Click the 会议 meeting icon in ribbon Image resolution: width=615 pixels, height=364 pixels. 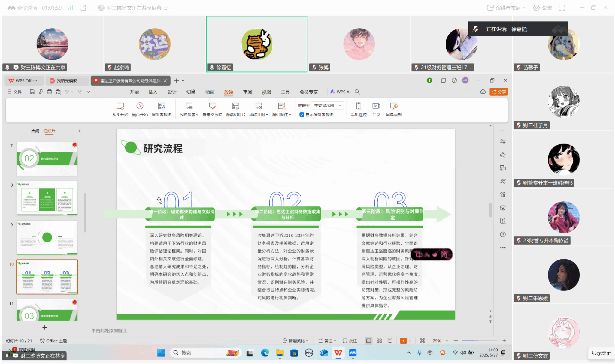click(x=376, y=106)
